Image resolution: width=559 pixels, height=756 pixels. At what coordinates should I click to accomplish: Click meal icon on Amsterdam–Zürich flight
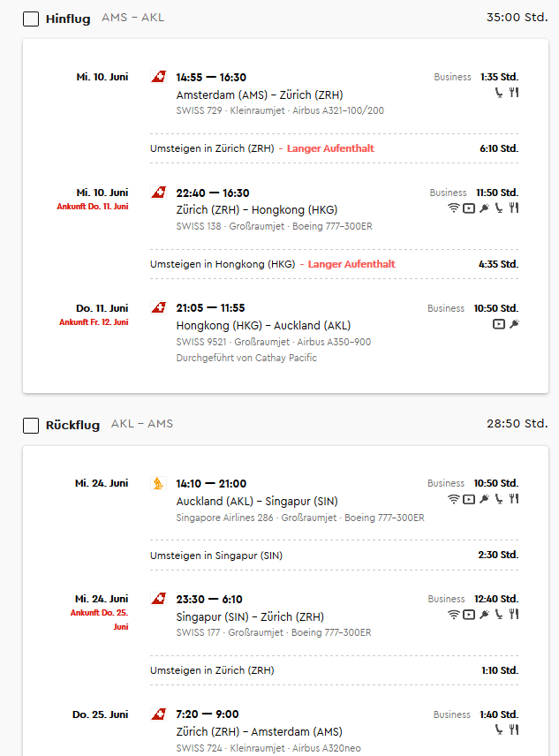pos(514,92)
